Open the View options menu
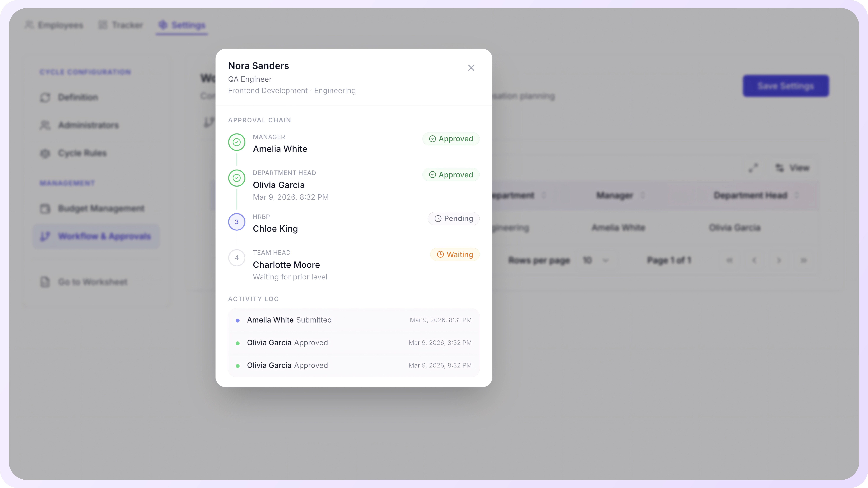The height and width of the screenshot is (488, 868). pyautogui.click(x=792, y=168)
